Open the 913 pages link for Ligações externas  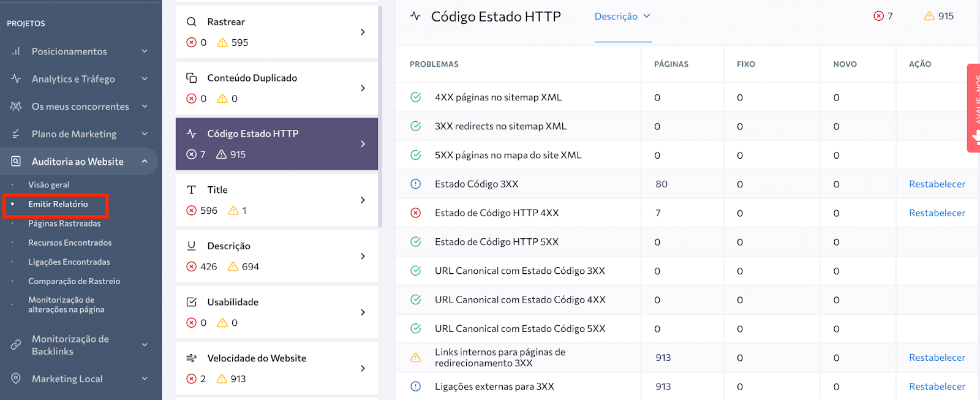663,387
